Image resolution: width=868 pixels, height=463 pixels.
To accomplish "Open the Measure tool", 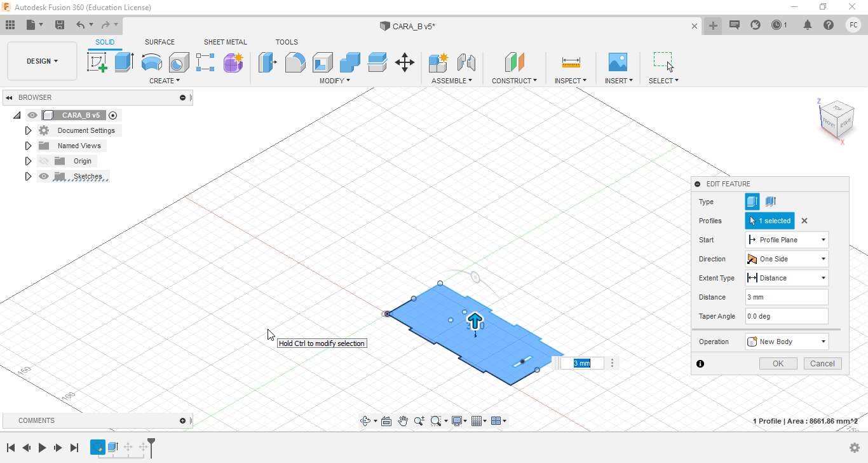I will [571, 62].
